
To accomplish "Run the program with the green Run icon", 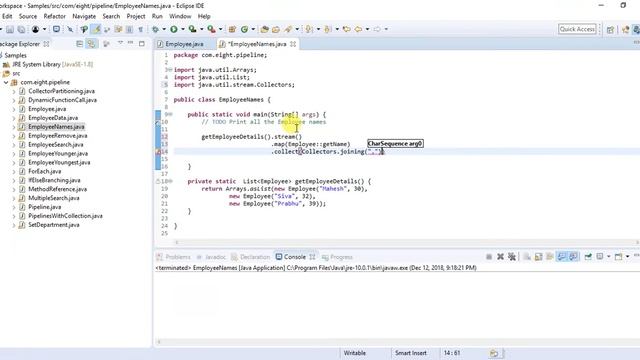I will coord(174,29).
